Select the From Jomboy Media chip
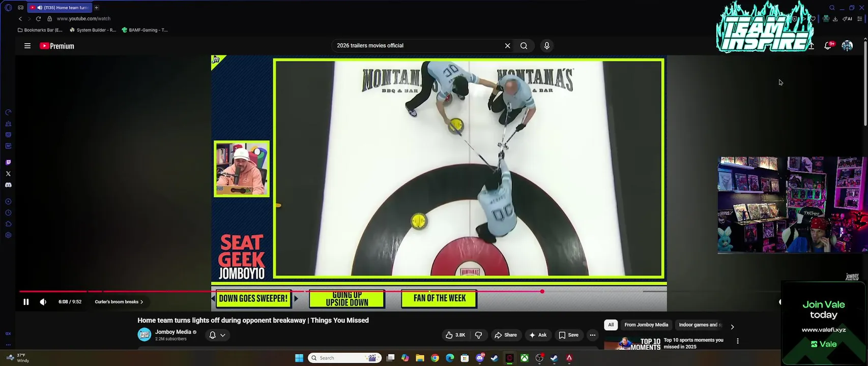 pos(646,325)
